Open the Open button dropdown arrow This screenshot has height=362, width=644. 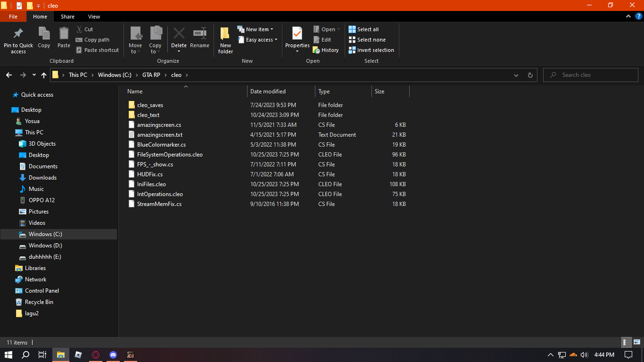(x=339, y=29)
